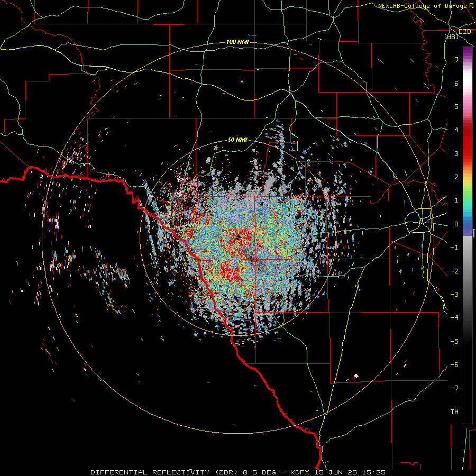The height and width of the screenshot is (476, 476).
Task: Click the black KDFX radar site triangle marker
Action: click(239, 237)
